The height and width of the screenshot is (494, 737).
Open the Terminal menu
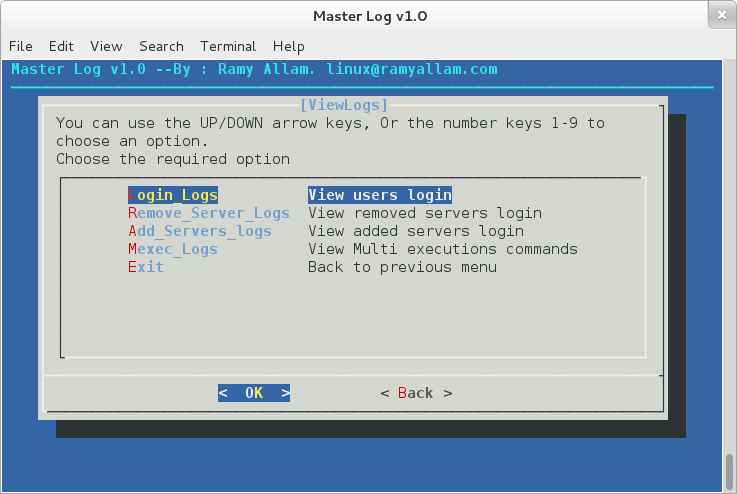(x=228, y=46)
